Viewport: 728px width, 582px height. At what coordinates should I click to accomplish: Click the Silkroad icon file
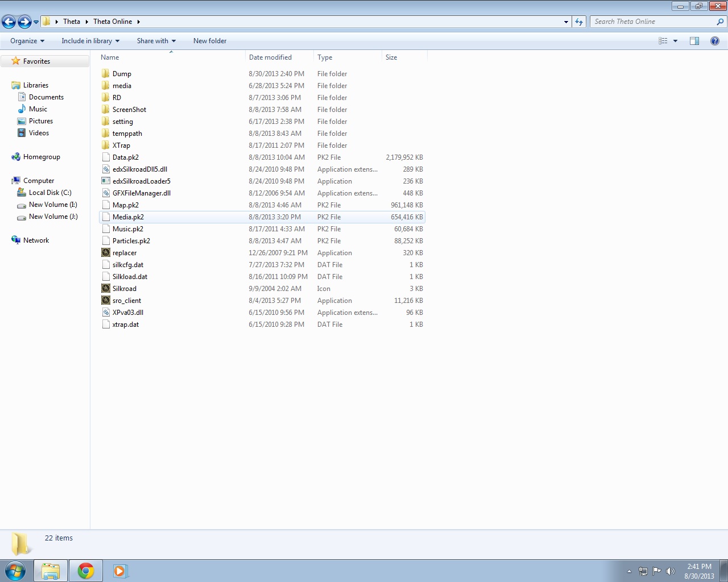(106, 289)
